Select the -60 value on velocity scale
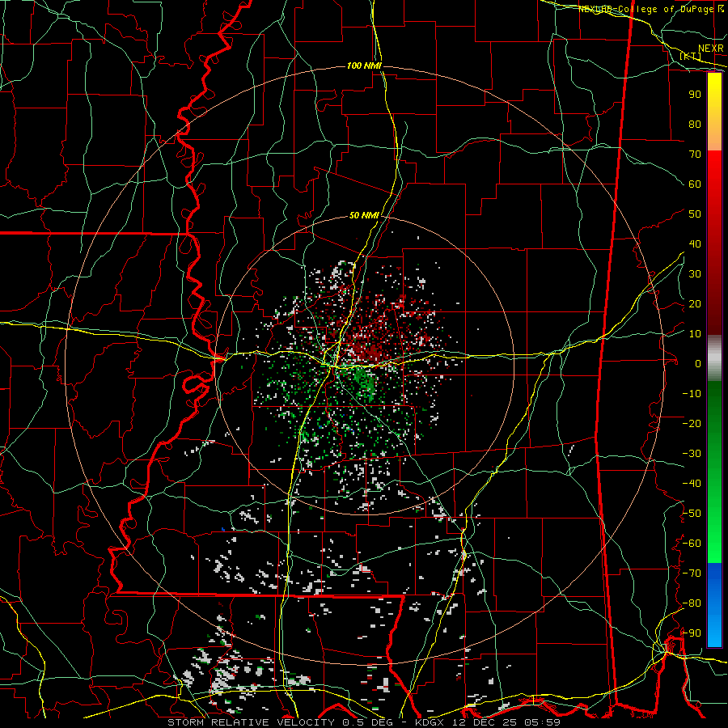This screenshot has width=728, height=728. tap(692, 544)
